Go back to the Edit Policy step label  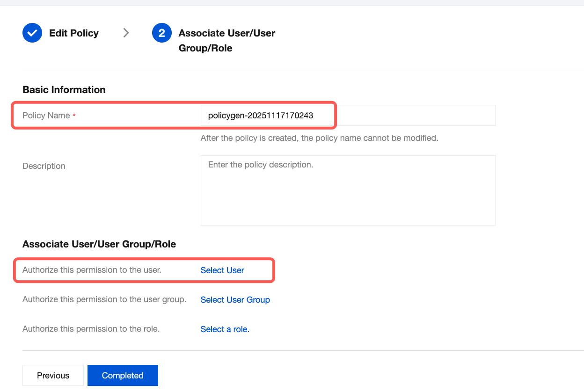tap(74, 33)
